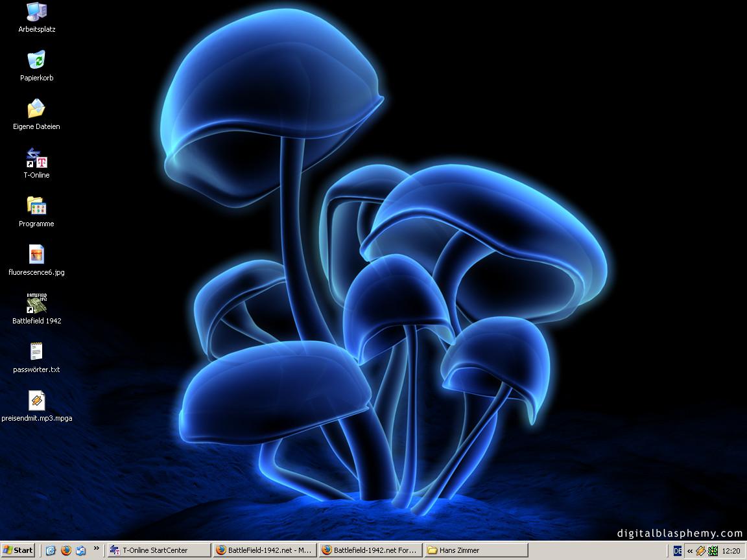Click the Battlefield 1942 game shortcut
747x560 pixels.
click(36, 303)
